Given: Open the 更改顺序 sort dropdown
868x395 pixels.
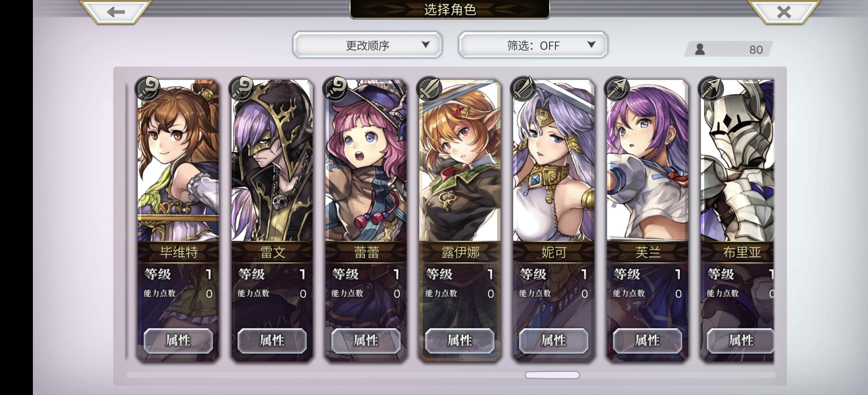Looking at the screenshot, I should pyautogui.click(x=368, y=45).
